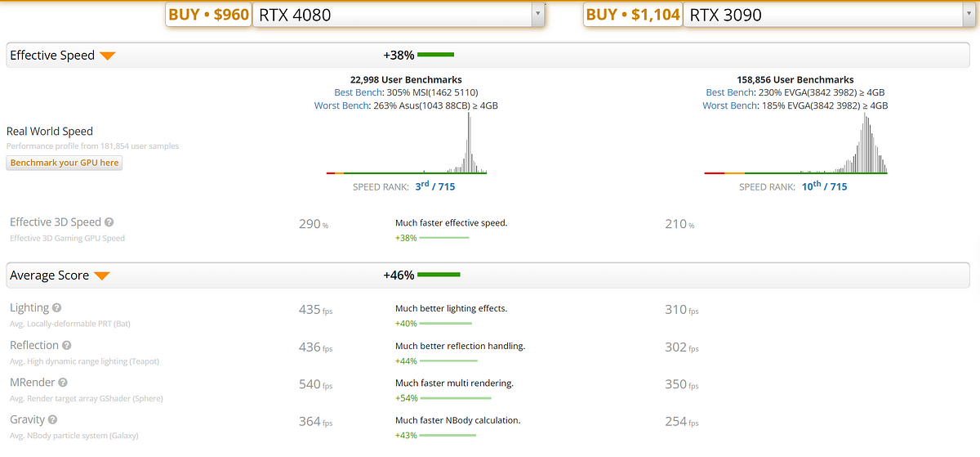Click the RTX 3090 benchmark distribution histogram

click(795, 143)
